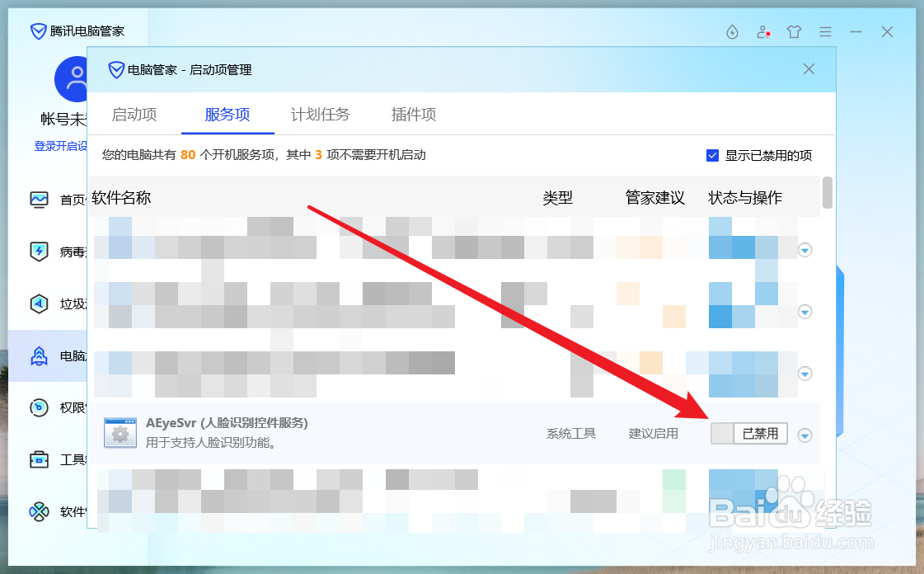Select the AEyeSvr (人脸识别控件服务) name
The image size is (924, 574).
coord(227,423)
